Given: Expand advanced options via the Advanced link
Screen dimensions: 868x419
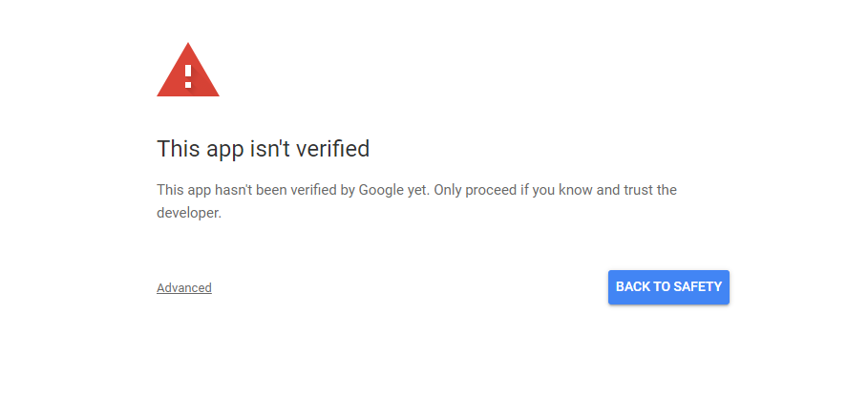Looking at the screenshot, I should coord(183,288).
